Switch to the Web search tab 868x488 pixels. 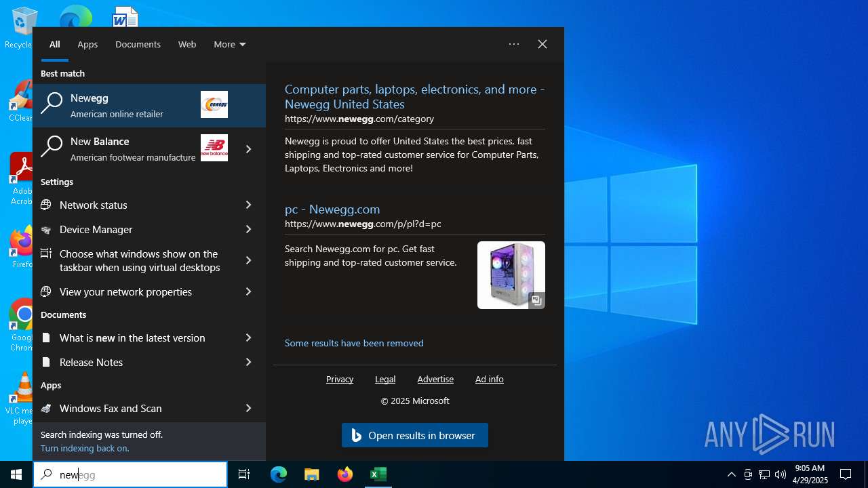(187, 44)
